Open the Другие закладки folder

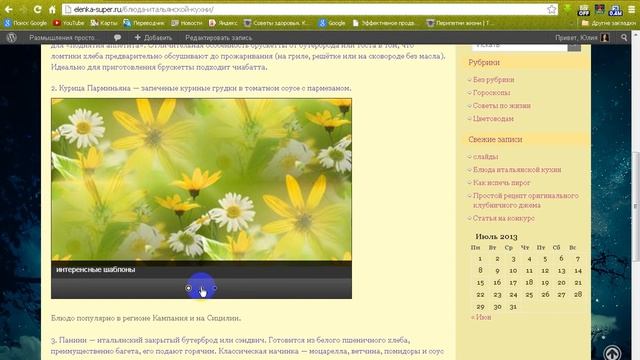(608, 23)
